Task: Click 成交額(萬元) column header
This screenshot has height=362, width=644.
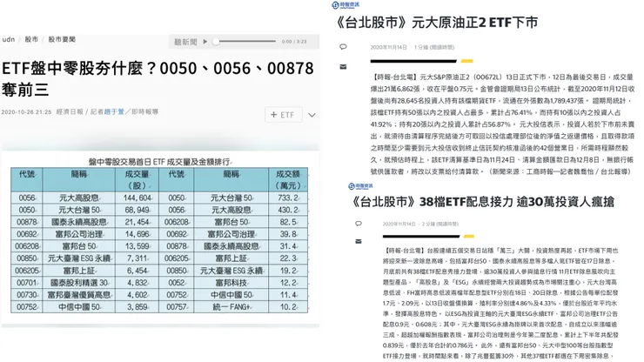Action: (287, 179)
